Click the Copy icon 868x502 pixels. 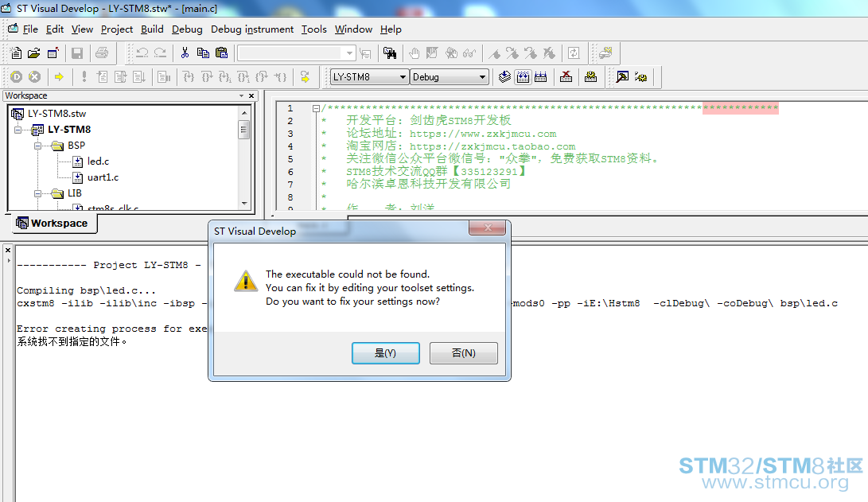203,53
